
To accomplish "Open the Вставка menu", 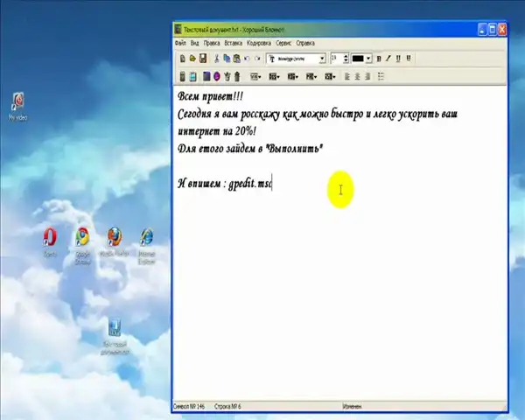I will pos(233,43).
